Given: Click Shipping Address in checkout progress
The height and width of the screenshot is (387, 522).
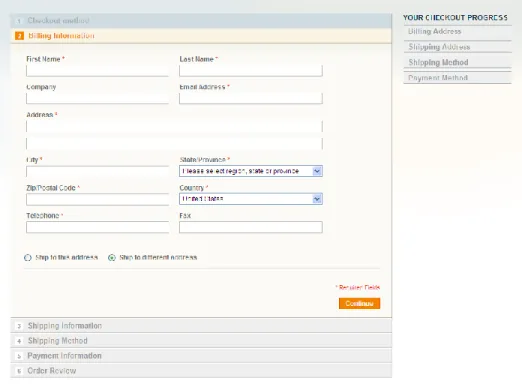Looking at the screenshot, I should click(x=439, y=47).
